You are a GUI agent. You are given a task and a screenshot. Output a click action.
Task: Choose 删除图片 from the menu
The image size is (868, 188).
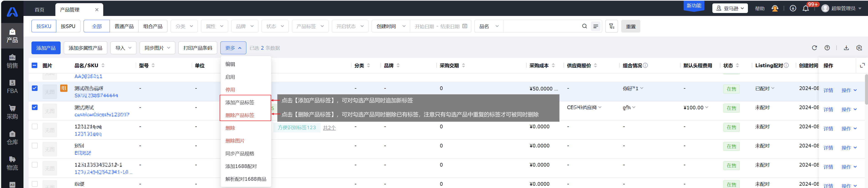coord(246,141)
